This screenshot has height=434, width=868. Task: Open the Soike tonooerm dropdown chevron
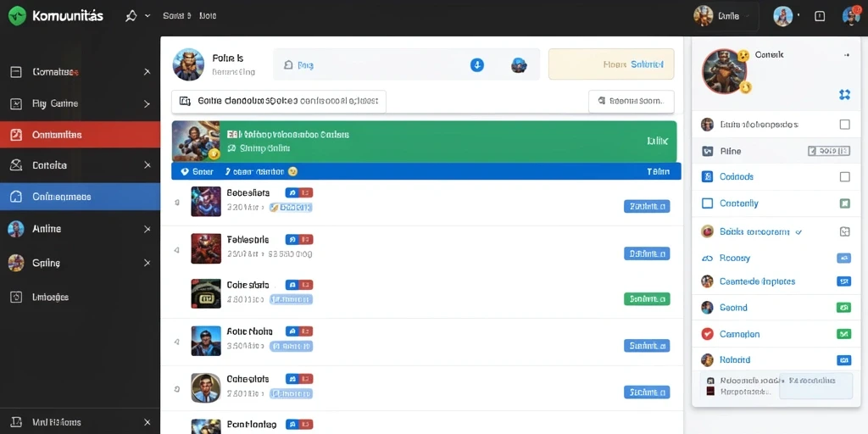click(798, 232)
